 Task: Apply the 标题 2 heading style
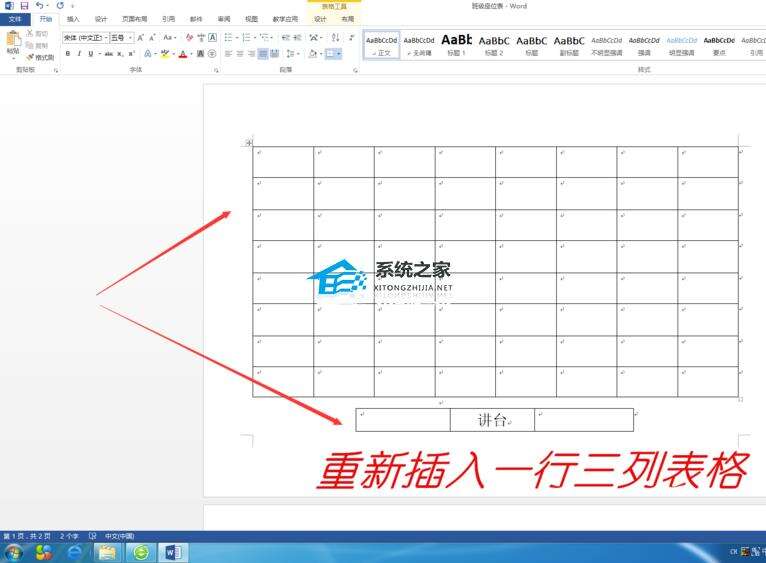pyautogui.click(x=494, y=45)
